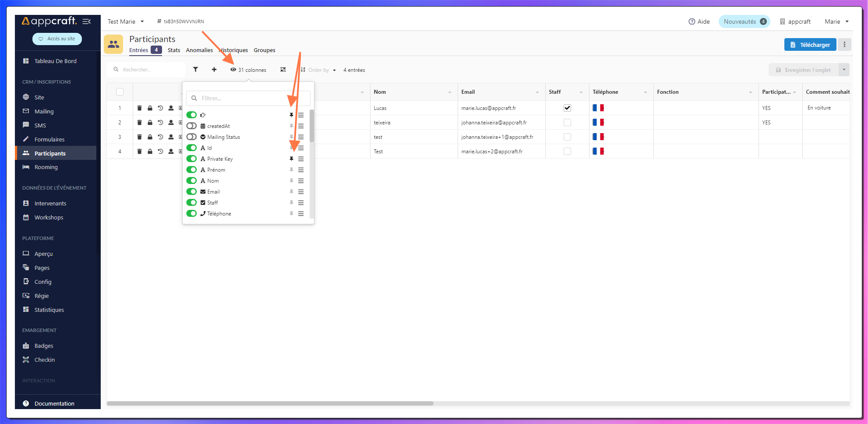Pin the Prénom column
Image resolution: width=868 pixels, height=424 pixels.
click(291, 170)
